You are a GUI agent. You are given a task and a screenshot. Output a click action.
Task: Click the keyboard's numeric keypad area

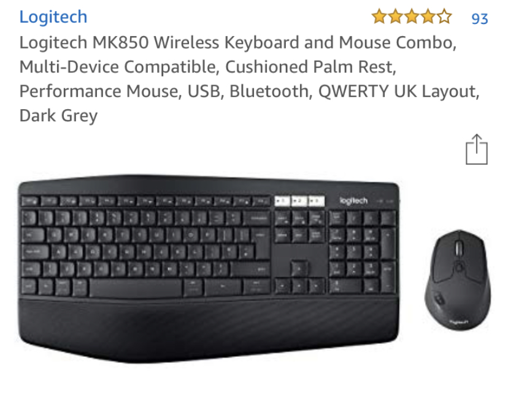(363, 252)
